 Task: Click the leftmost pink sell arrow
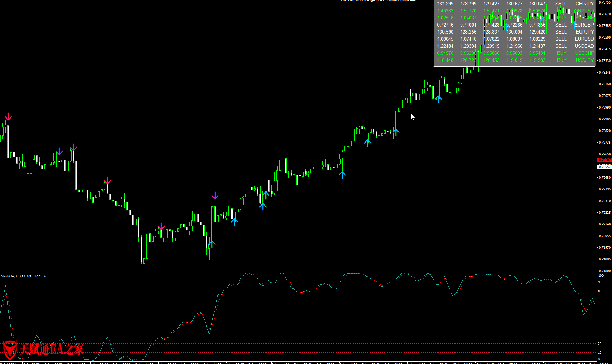(8, 117)
